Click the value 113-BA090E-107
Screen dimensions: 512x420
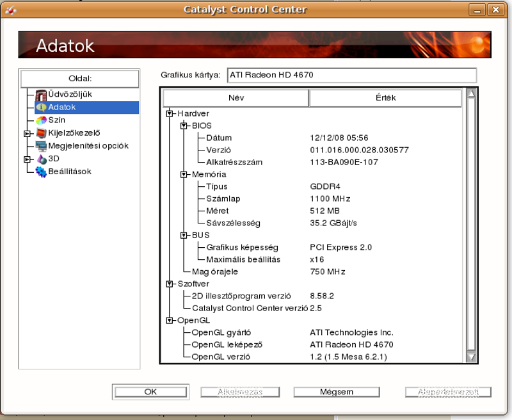tap(344, 163)
